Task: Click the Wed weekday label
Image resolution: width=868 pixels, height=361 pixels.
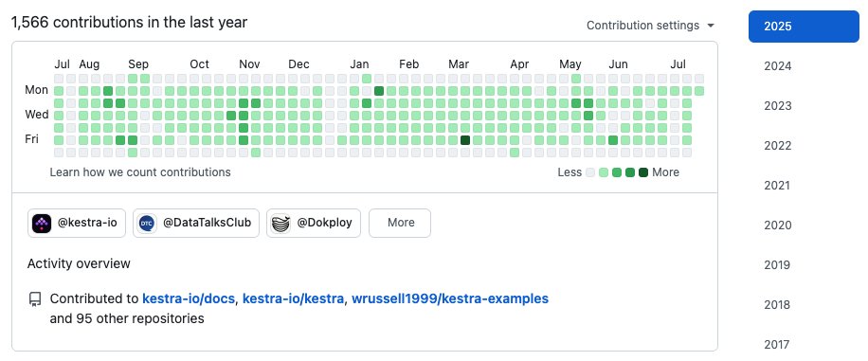Action: coord(37,115)
